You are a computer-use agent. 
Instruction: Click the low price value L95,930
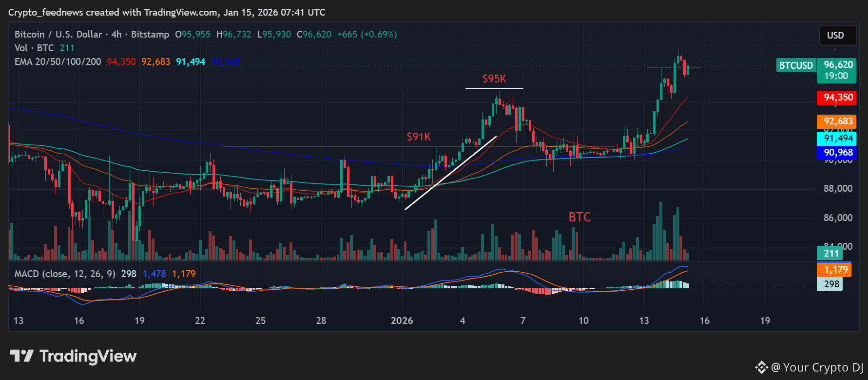point(274,34)
